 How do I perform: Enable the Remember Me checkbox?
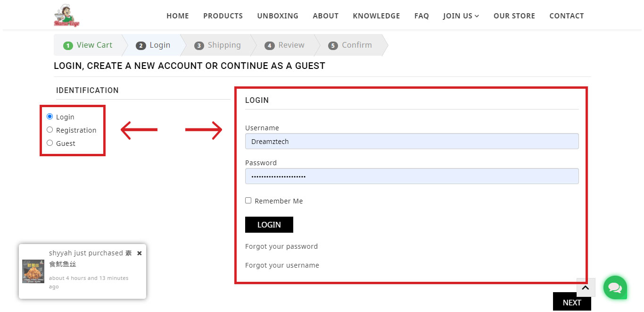pos(248,201)
